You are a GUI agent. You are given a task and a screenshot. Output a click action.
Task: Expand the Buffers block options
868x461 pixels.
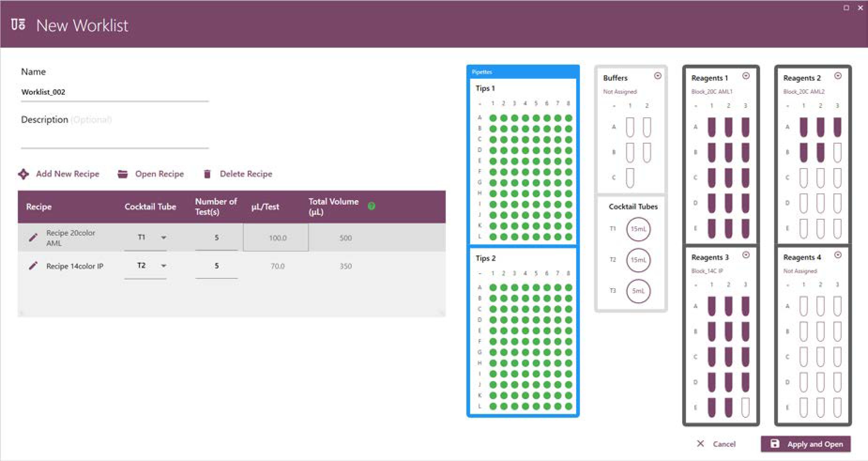(658, 76)
